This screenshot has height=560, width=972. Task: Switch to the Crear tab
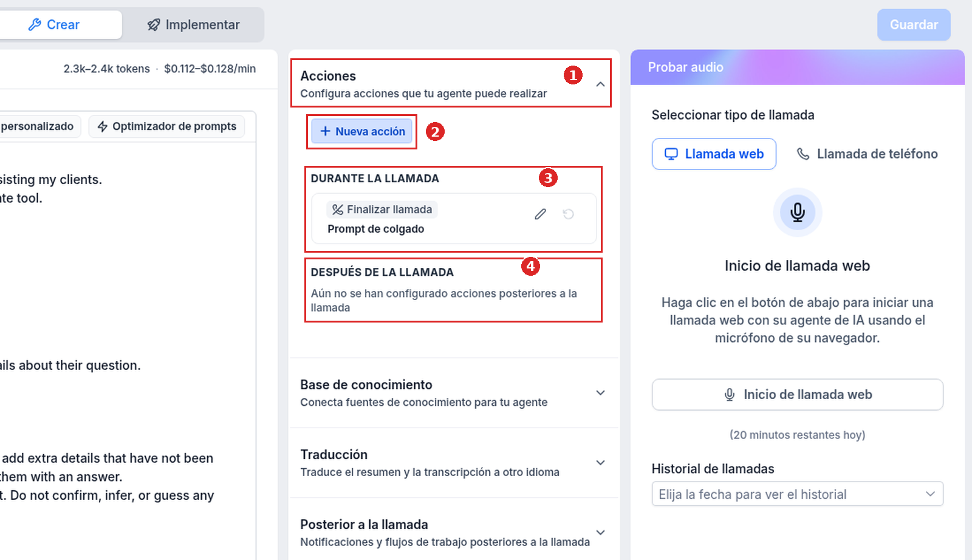pyautogui.click(x=54, y=25)
